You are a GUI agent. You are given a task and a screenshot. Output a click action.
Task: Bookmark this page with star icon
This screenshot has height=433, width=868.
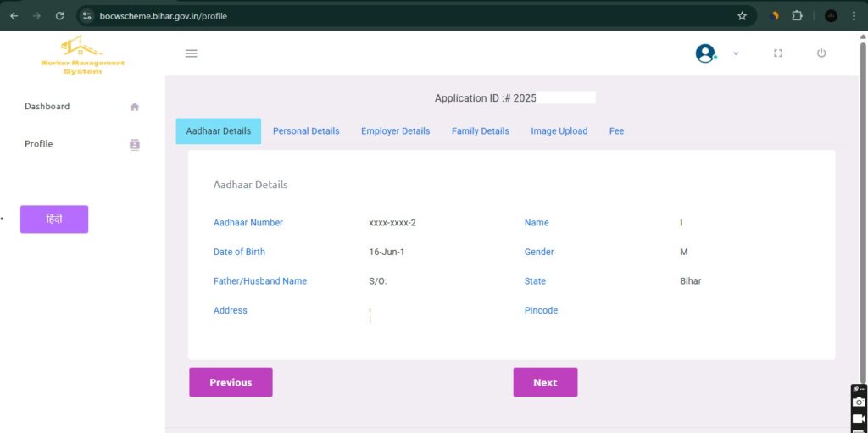742,16
